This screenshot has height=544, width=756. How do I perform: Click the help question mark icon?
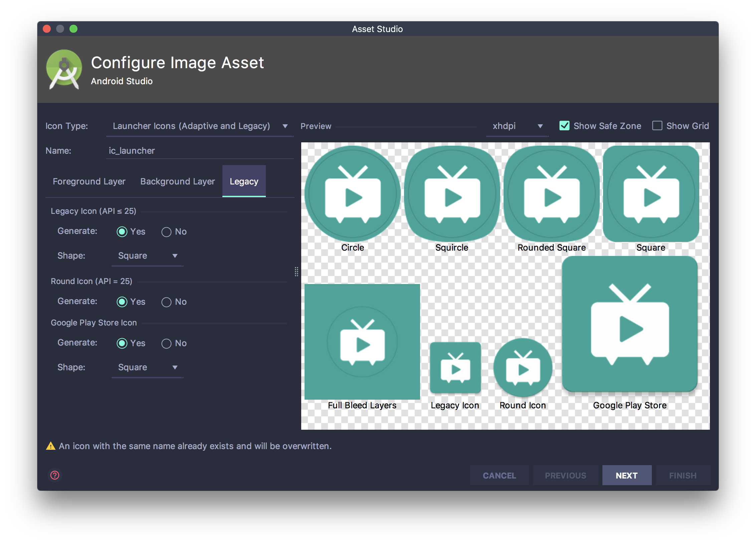click(x=55, y=475)
